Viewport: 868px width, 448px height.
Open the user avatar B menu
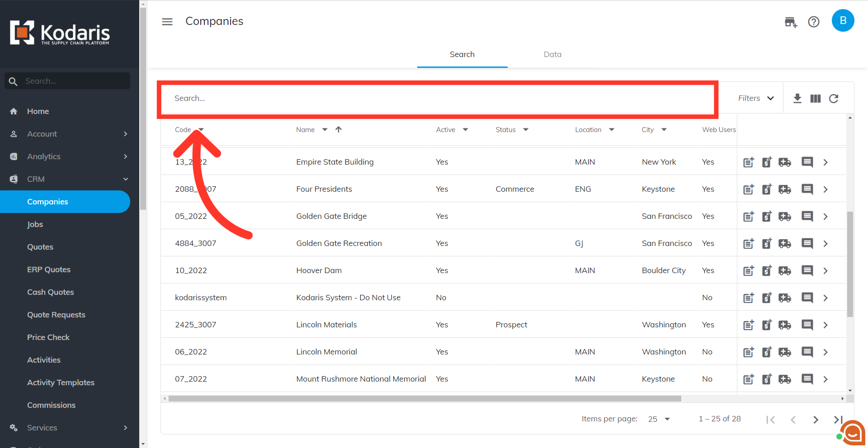(x=843, y=20)
